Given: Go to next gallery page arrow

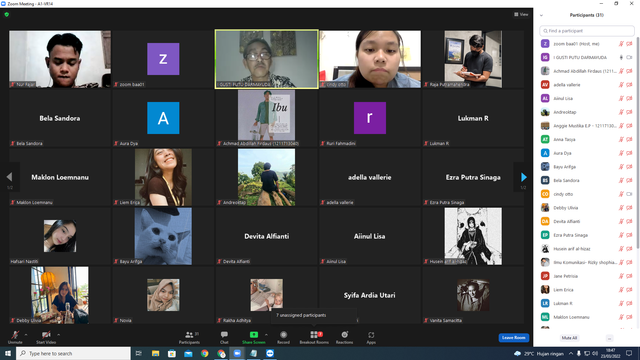Looking at the screenshot, I should pyautogui.click(x=524, y=177).
